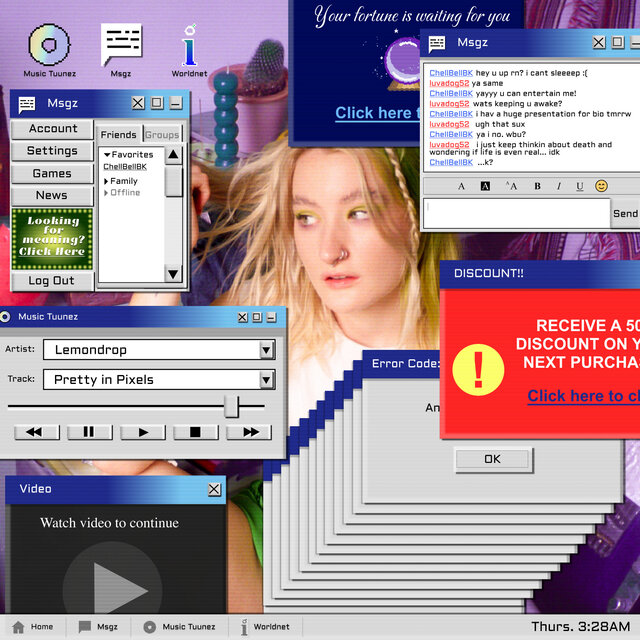
Task: Click the fortune 'Click here' link
Action: click(378, 113)
